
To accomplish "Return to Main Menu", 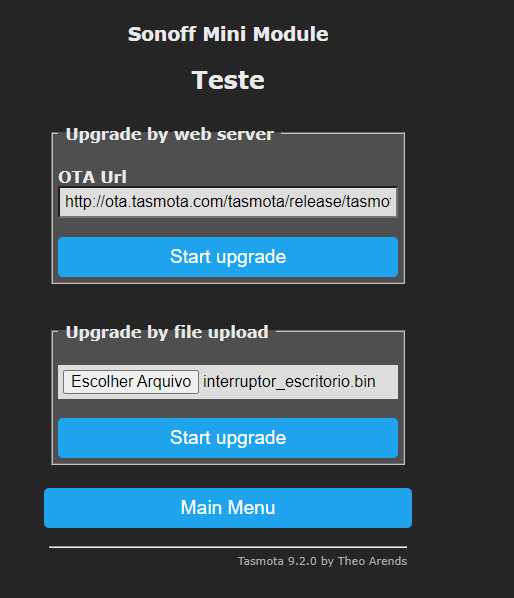I will (228, 508).
